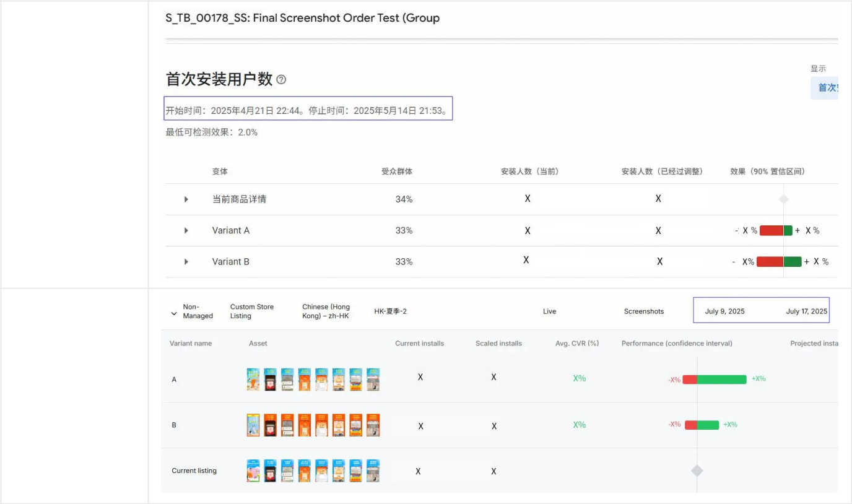The height and width of the screenshot is (504, 852).
Task: Select the July 17, 2025 end date
Action: tap(806, 311)
